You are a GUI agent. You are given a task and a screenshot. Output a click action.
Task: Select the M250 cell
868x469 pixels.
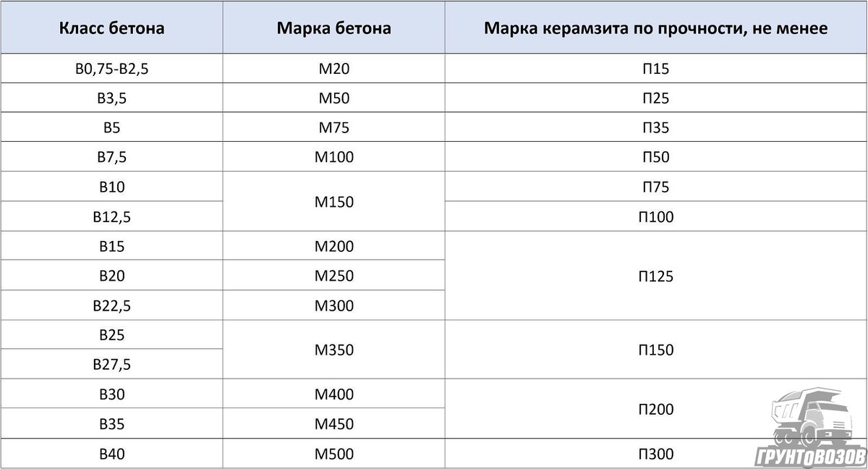click(x=333, y=276)
